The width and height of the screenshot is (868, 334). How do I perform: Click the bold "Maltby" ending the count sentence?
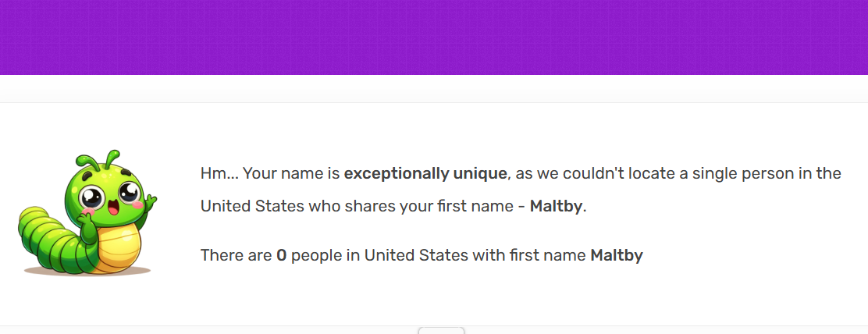coord(616,255)
